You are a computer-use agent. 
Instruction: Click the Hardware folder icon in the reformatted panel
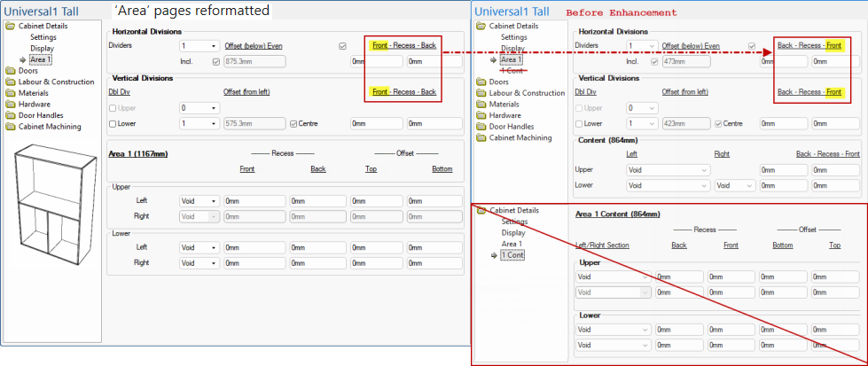click(11, 105)
